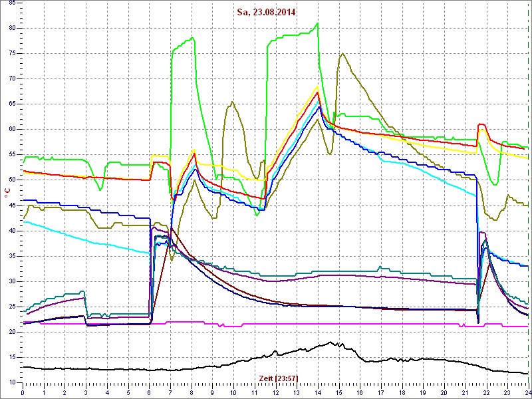532x399 pixels.
Task: Click the 40 temperature axis value
Action: [x=11, y=231]
